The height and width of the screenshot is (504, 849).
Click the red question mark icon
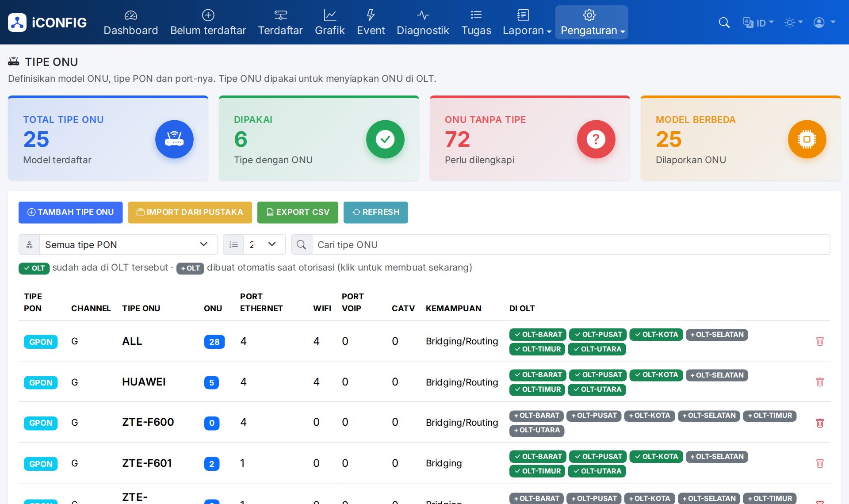pyautogui.click(x=596, y=139)
